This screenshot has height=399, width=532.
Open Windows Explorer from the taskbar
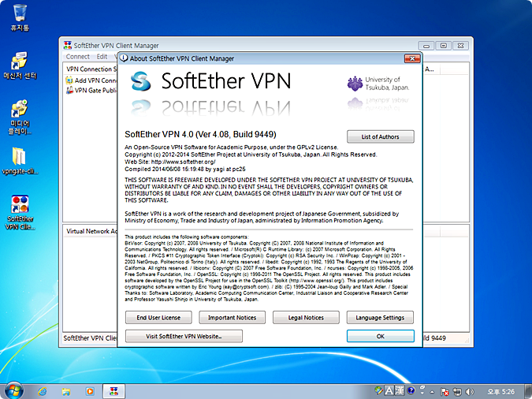click(x=66, y=392)
